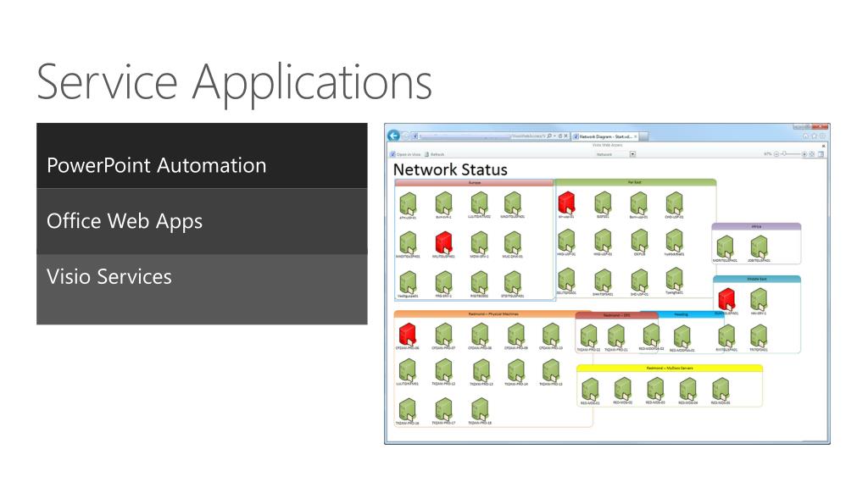The height and width of the screenshot is (488, 868).
Task: Select the red server in Europe group
Action: 443,243
